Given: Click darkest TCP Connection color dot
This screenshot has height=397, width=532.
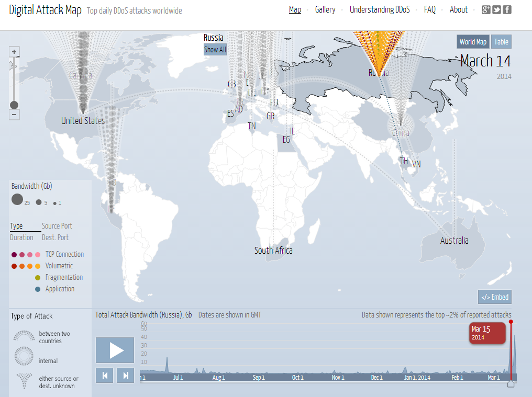Looking at the screenshot, I should [14, 255].
